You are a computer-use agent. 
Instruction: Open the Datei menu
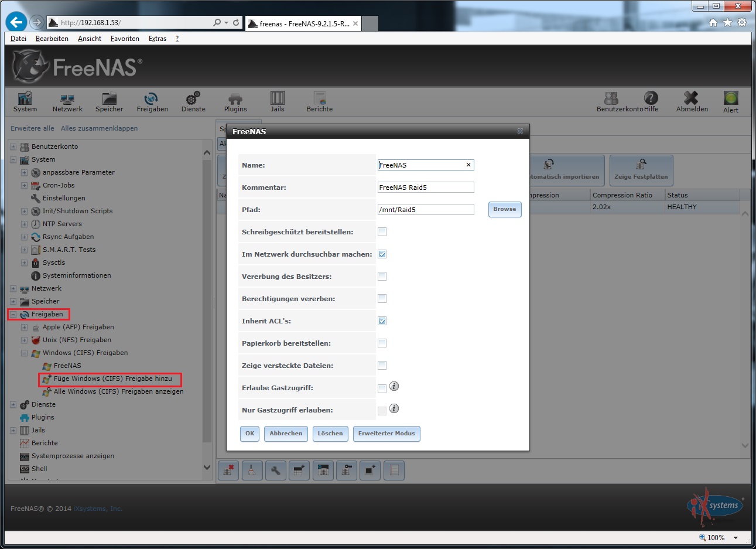coord(18,39)
